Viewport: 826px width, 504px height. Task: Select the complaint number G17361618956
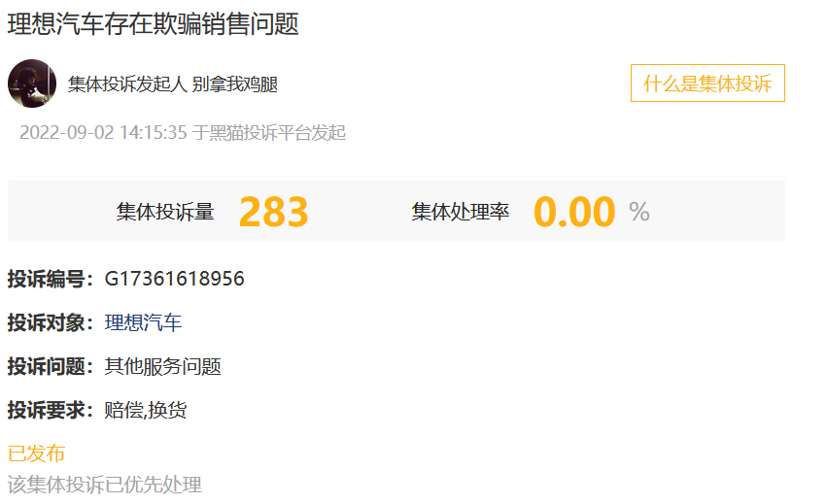click(174, 279)
